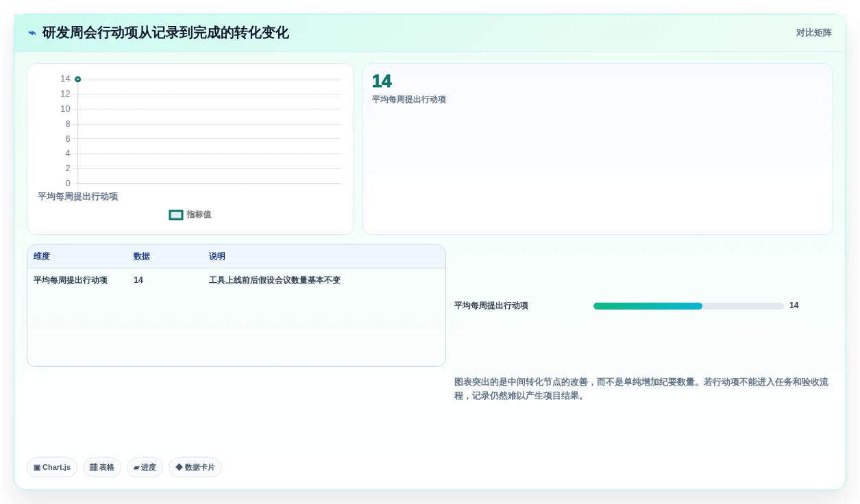The width and height of the screenshot is (860, 504).
Task: Click the 维度 column header
Action: click(42, 257)
